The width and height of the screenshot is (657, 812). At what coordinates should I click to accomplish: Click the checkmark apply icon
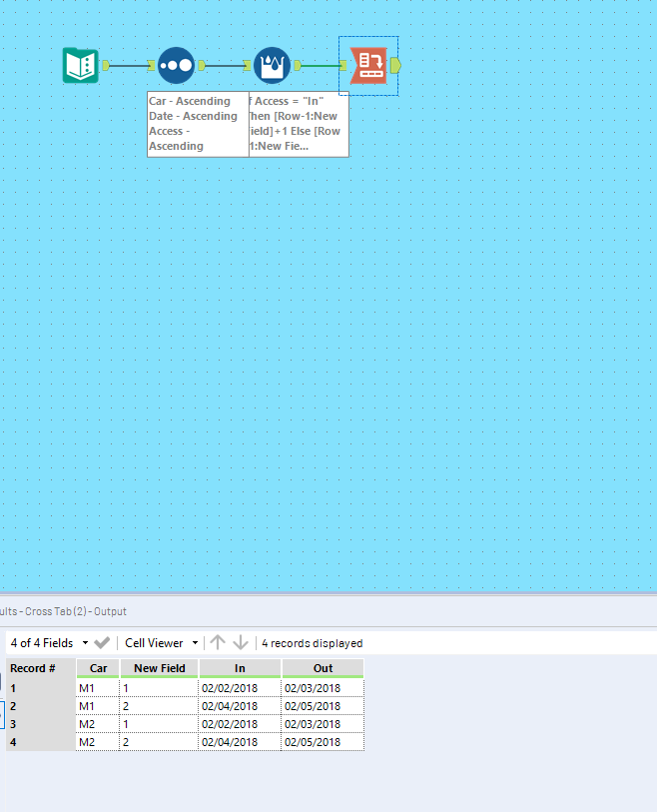(x=102, y=642)
